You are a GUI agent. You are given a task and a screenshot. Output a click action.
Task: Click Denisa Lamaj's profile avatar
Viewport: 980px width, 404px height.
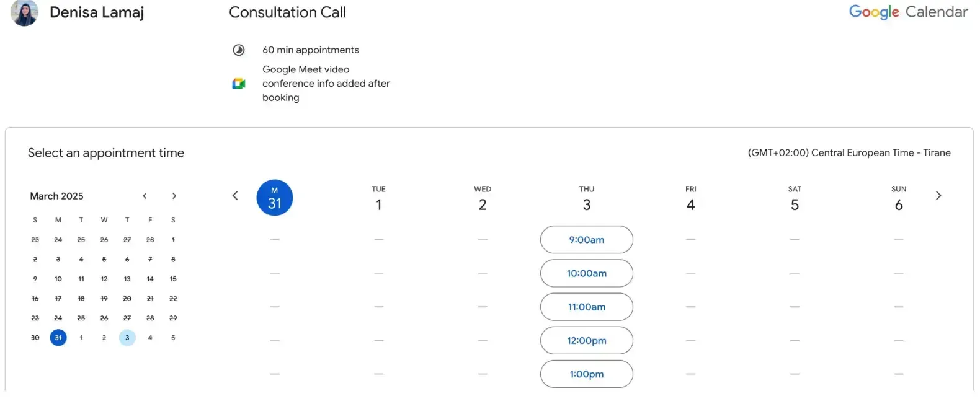pos(24,12)
